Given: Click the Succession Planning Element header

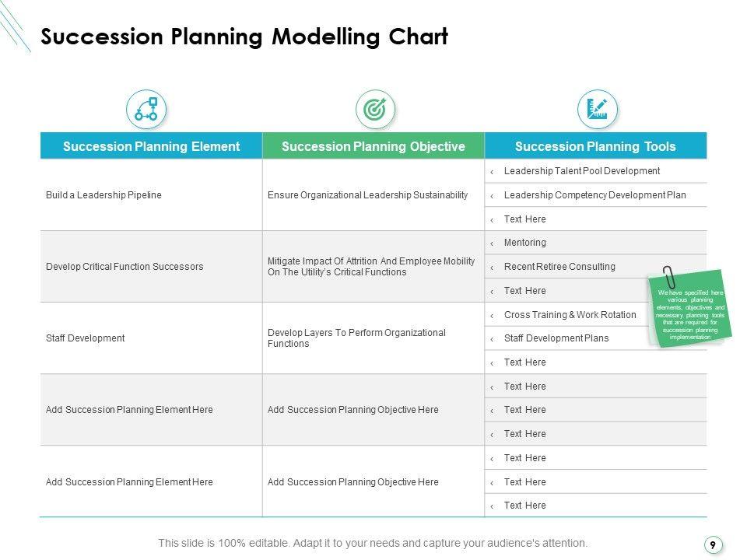Looking at the screenshot, I should pyautogui.click(x=151, y=146).
